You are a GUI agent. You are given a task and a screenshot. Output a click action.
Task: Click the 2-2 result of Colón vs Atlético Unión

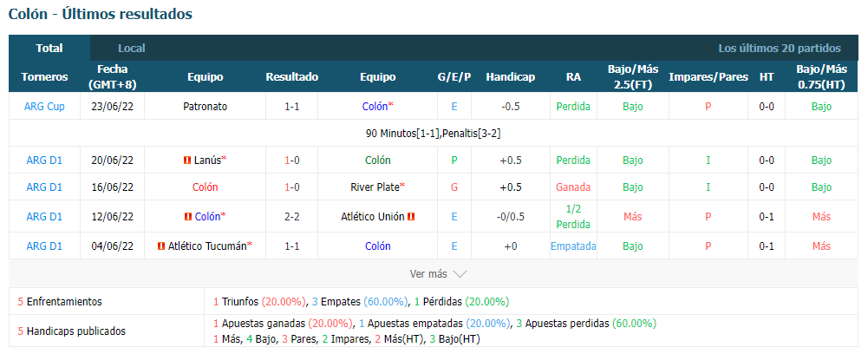(x=291, y=217)
